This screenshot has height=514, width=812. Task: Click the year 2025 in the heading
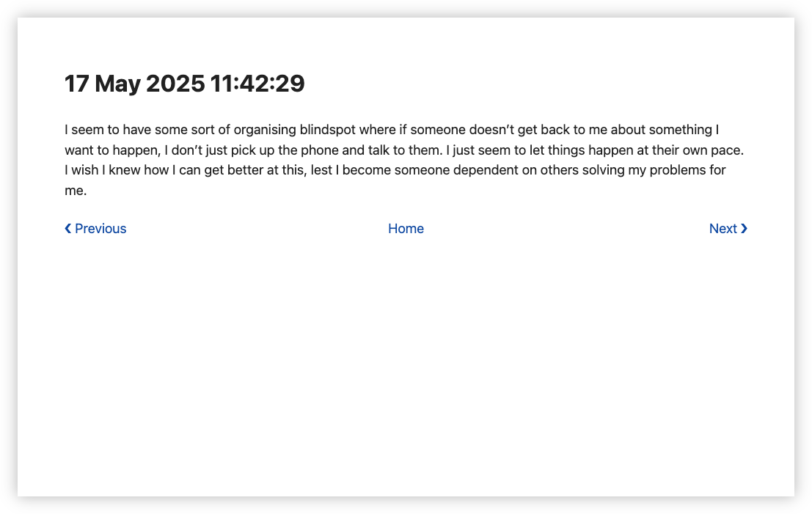pyautogui.click(x=175, y=84)
